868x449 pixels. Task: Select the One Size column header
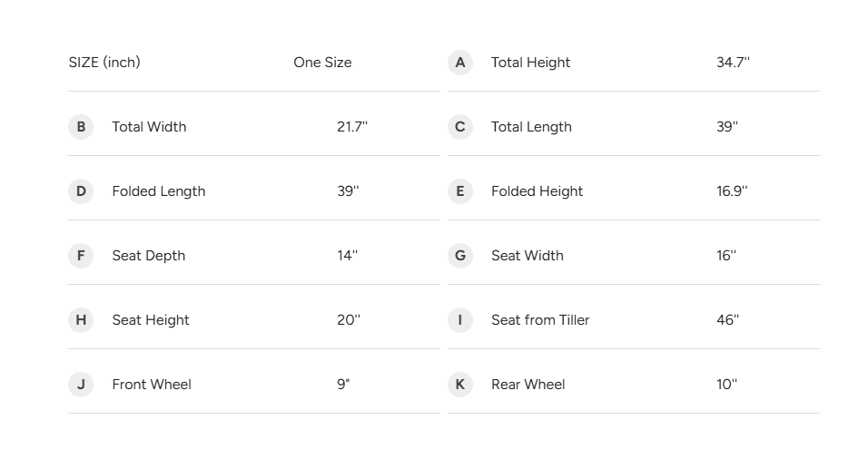click(322, 63)
